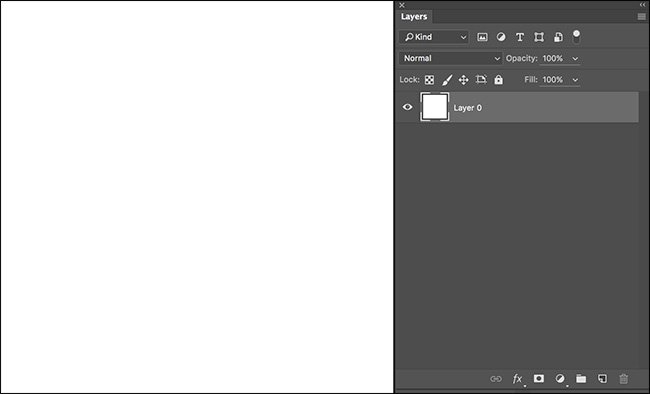The image size is (650, 394).
Task: Close the Layers panel with X
Action: point(402,5)
